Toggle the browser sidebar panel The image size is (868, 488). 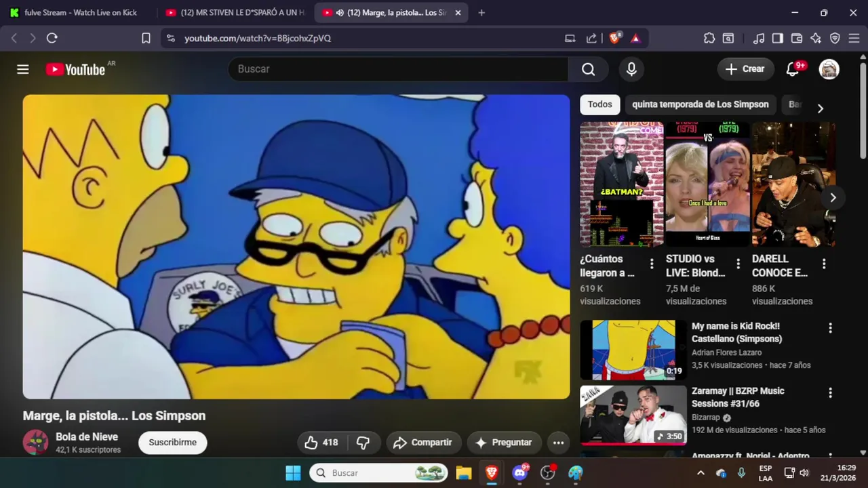[x=778, y=39]
